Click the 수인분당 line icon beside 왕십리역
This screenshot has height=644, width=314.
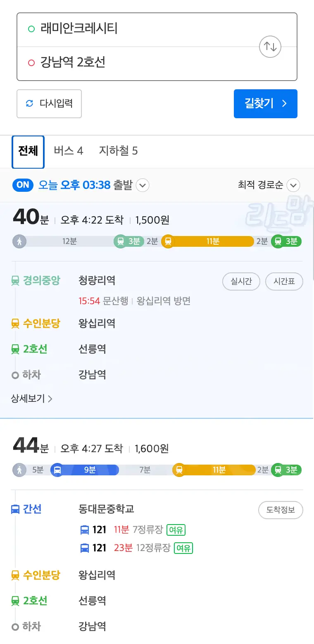click(15, 323)
